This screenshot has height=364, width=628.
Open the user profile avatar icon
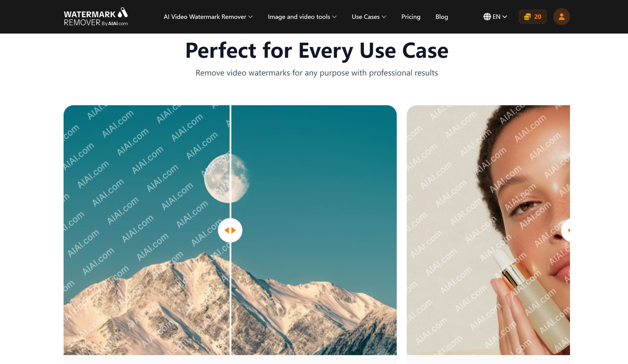[561, 17]
